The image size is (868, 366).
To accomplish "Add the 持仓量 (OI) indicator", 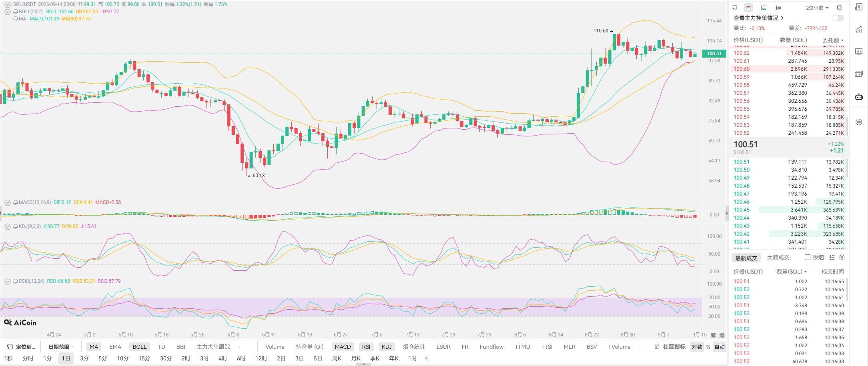I will (309, 347).
